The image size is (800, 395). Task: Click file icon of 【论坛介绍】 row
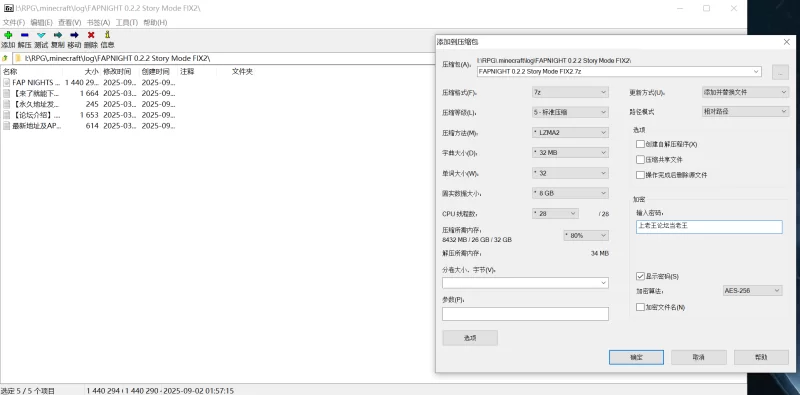point(6,115)
